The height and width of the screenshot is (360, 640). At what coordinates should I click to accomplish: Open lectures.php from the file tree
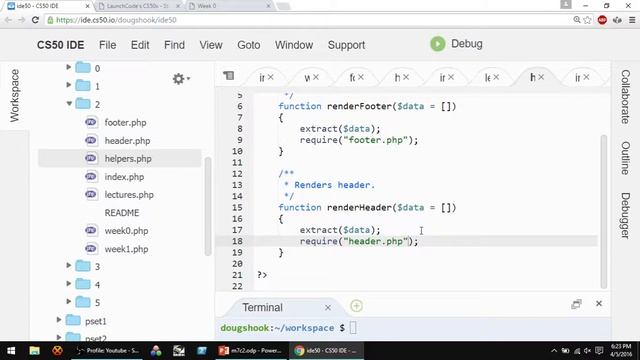129,195
